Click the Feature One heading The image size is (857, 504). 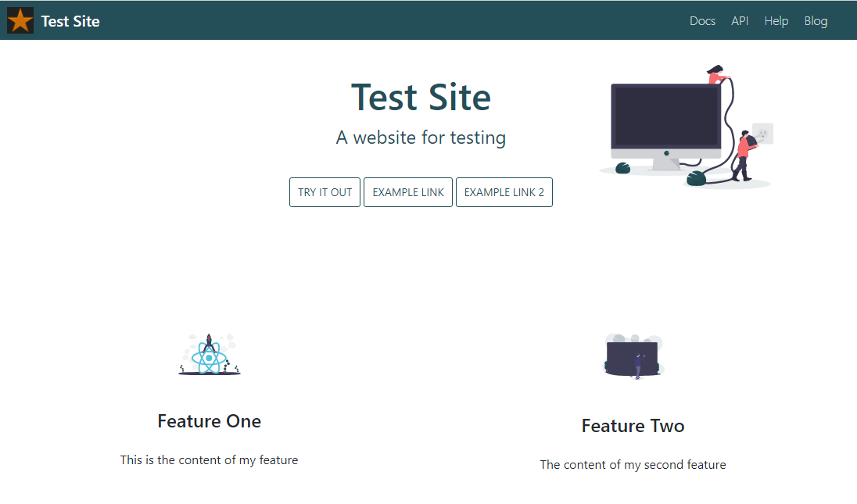pos(210,421)
